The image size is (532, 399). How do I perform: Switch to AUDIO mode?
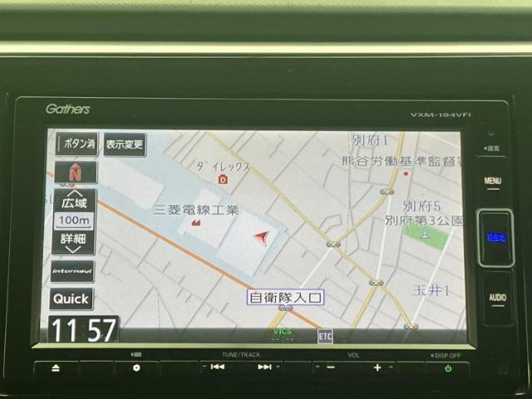click(x=497, y=298)
